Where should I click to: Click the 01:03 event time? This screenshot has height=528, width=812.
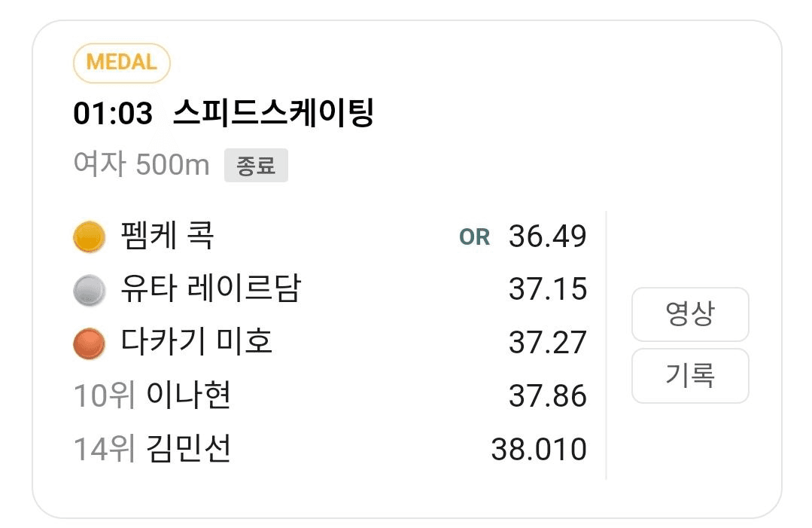pyautogui.click(x=112, y=114)
